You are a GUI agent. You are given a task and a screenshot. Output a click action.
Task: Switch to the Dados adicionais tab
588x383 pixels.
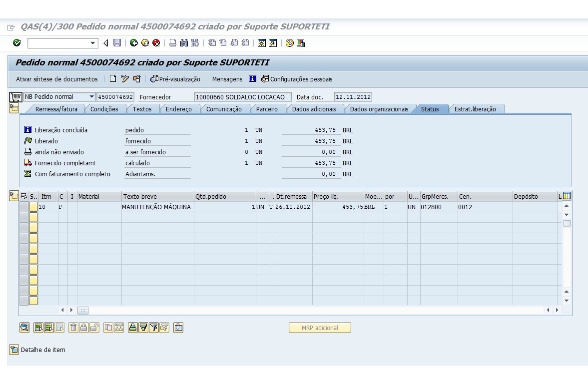pyautogui.click(x=314, y=109)
